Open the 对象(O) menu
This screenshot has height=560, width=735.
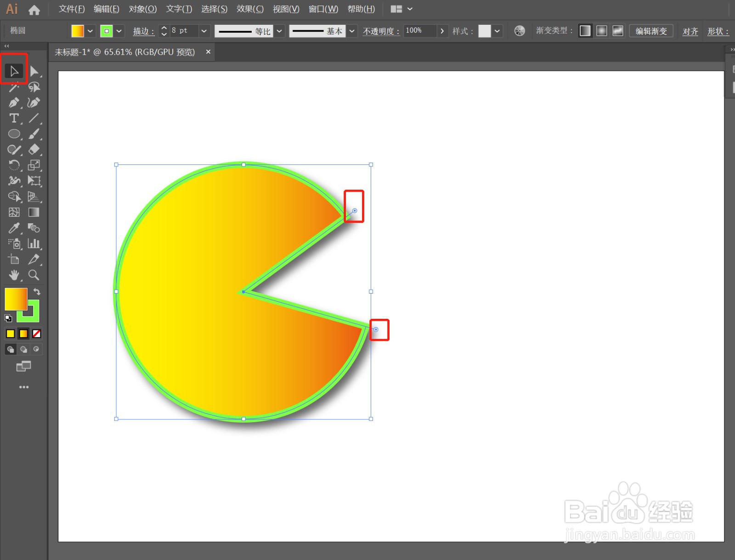(143, 9)
